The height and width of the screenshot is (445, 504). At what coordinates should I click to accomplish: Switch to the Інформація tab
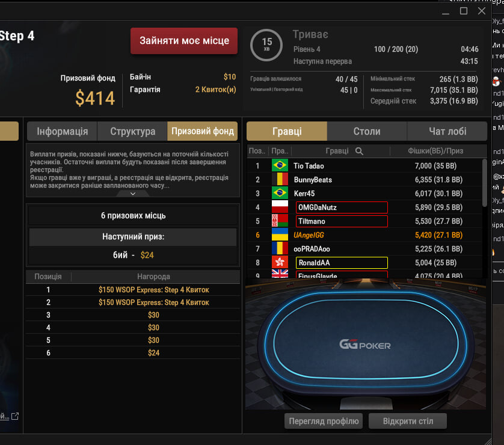point(62,131)
